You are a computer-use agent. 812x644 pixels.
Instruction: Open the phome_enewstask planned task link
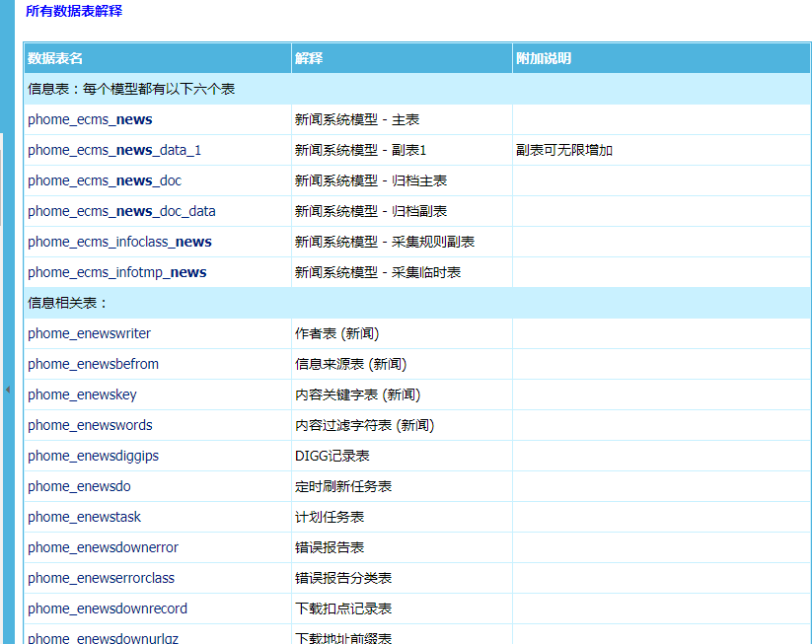coord(83,517)
